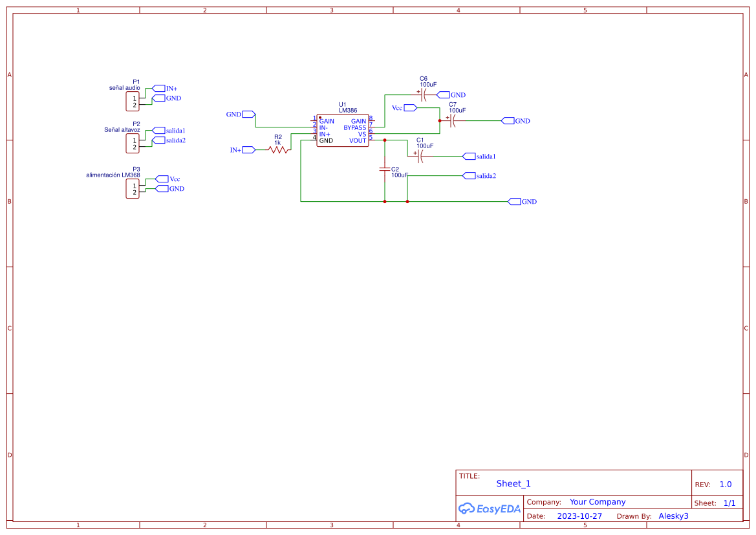Click the Alesky3 drawn-by name
This screenshot has height=535, width=756.
pos(673,516)
